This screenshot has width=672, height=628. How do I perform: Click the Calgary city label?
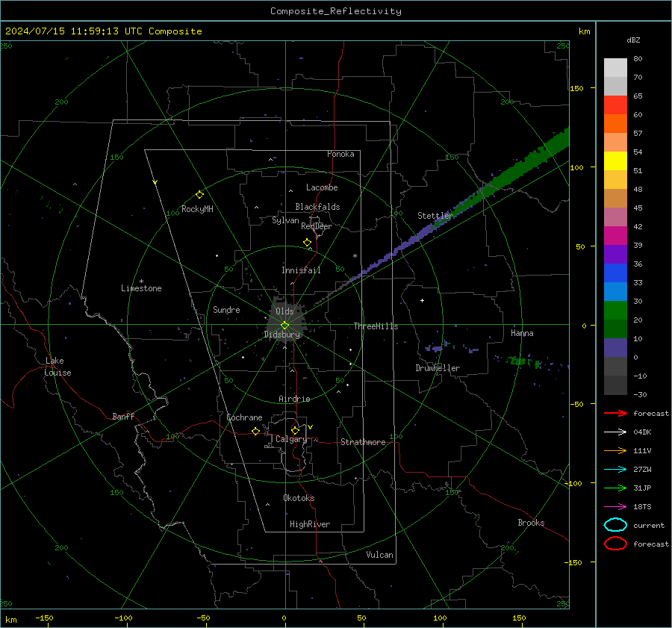point(291,439)
